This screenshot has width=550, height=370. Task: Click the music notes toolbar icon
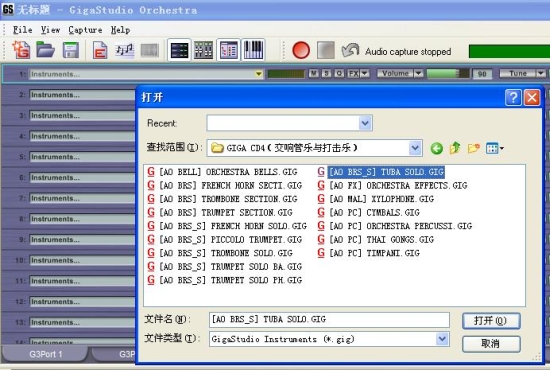click(125, 50)
